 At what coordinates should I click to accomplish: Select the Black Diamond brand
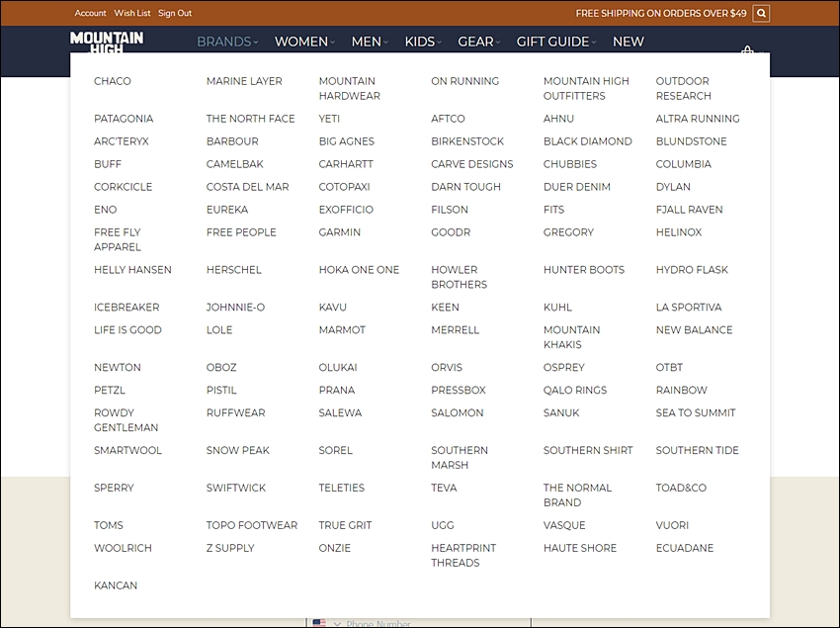[588, 141]
